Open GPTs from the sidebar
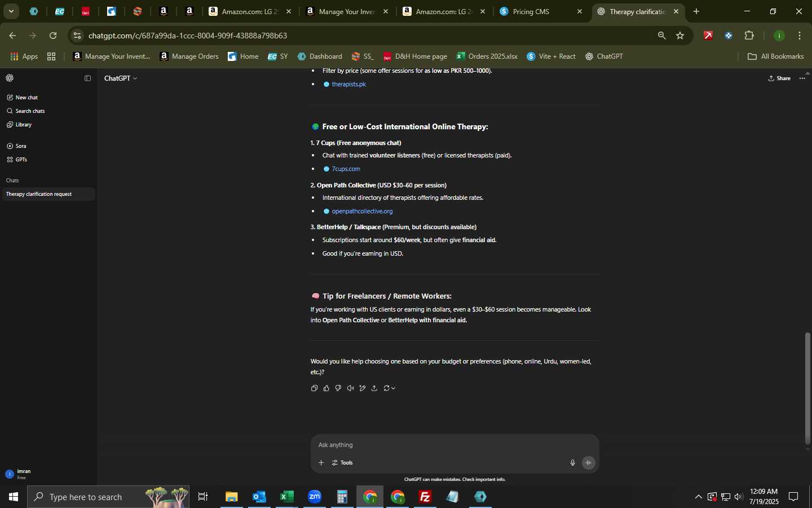 48,160
